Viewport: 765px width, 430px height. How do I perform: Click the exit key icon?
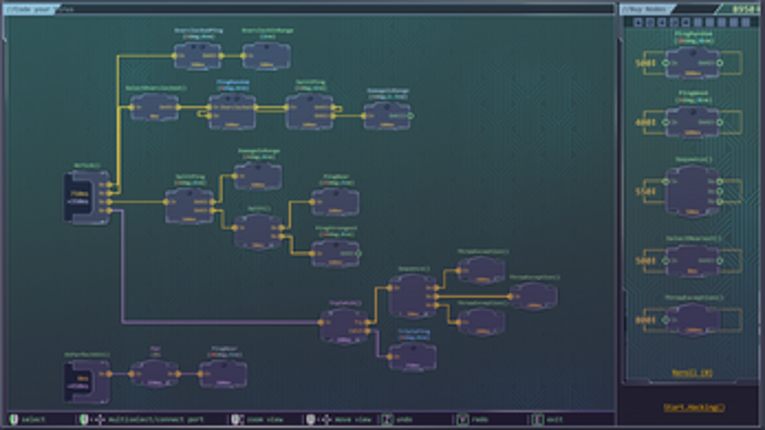coord(538,419)
